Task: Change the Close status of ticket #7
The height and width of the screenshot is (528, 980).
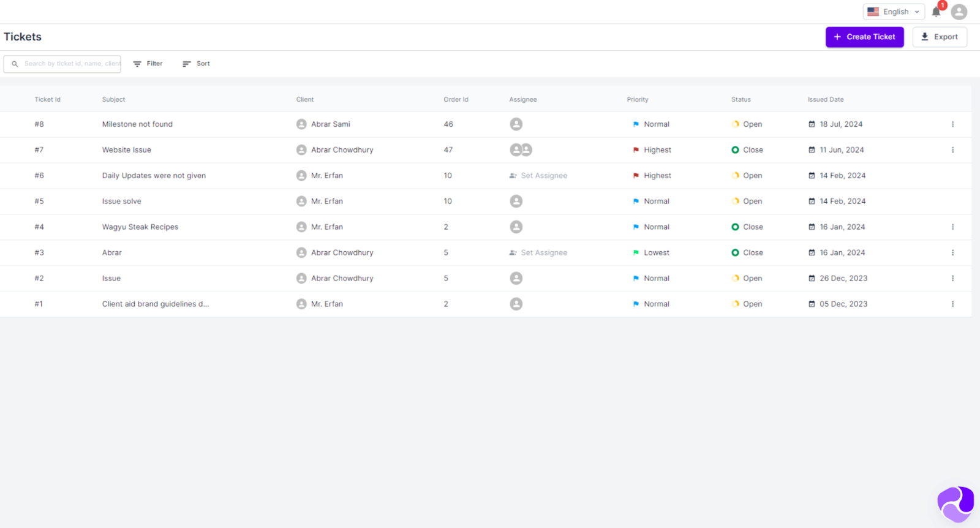Action: tap(747, 150)
